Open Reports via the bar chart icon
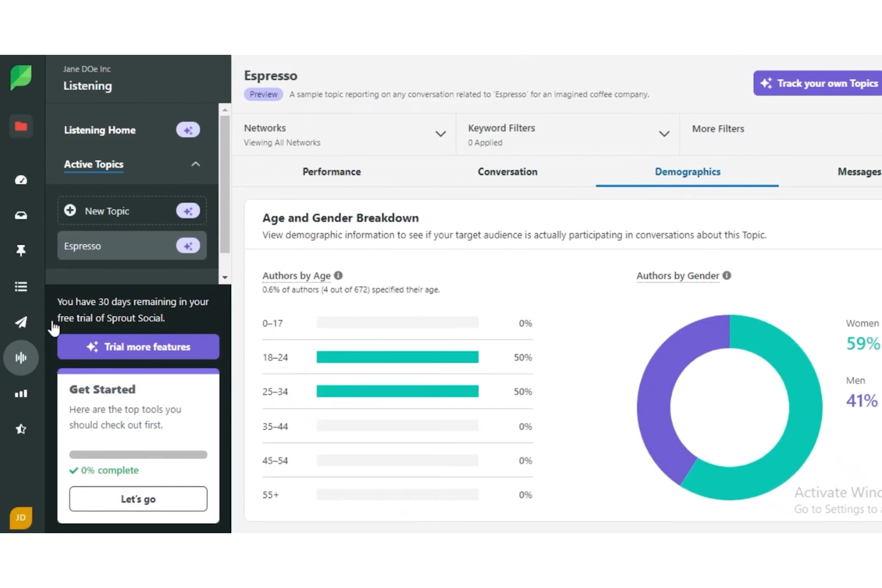This screenshot has height=588, width=882. (21, 393)
